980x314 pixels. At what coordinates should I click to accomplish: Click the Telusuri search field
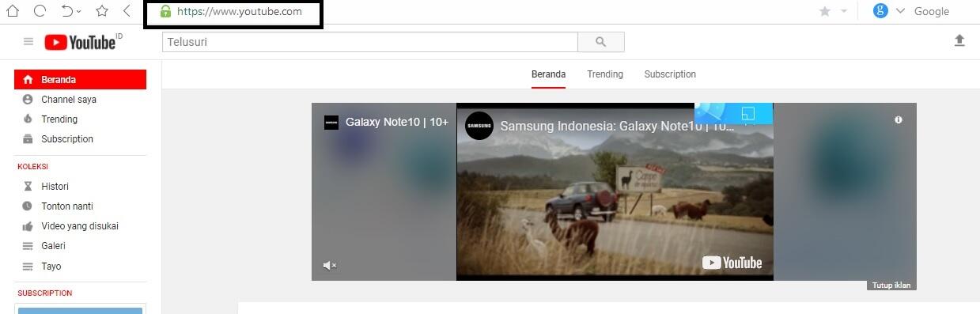370,42
